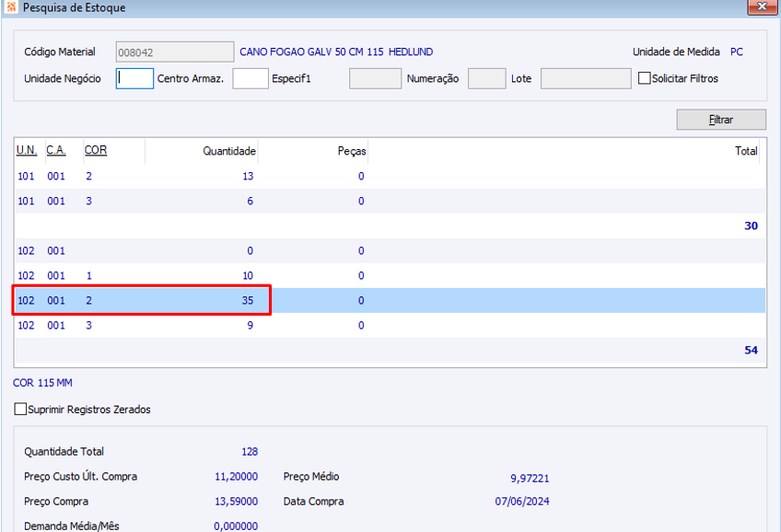
Task: Sort by the C.A. column header
Action: coord(56,150)
